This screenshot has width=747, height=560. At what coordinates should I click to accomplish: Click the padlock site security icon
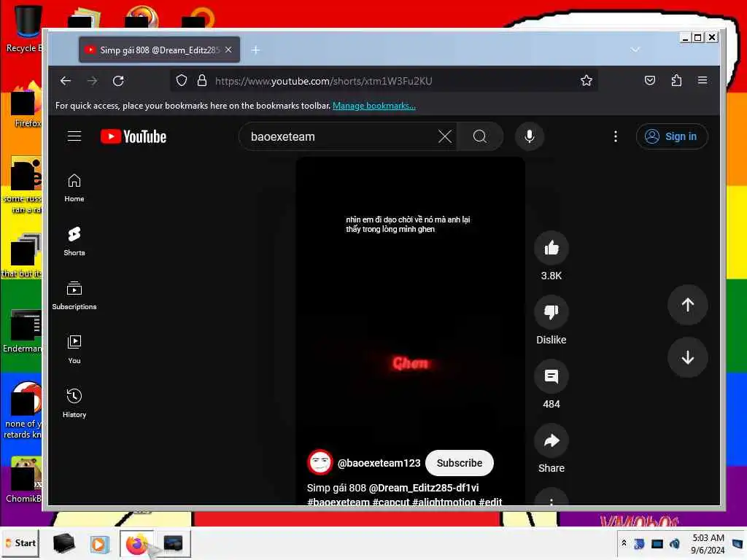point(202,80)
